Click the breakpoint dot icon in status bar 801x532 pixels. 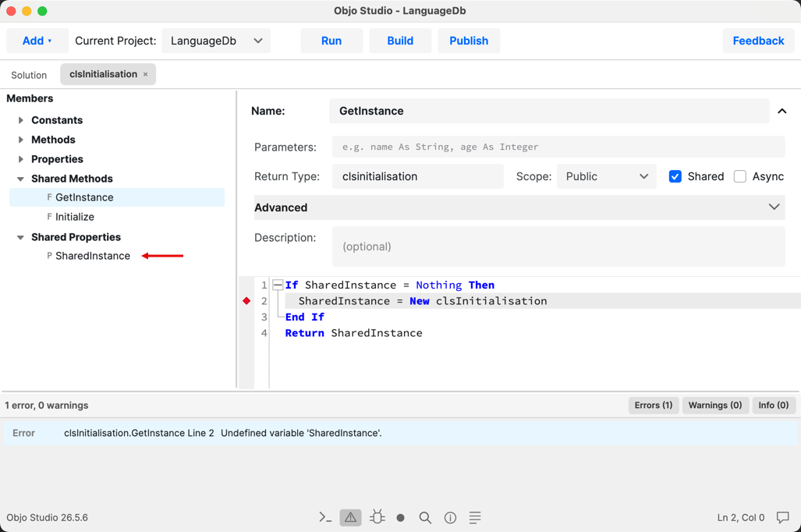(401, 518)
